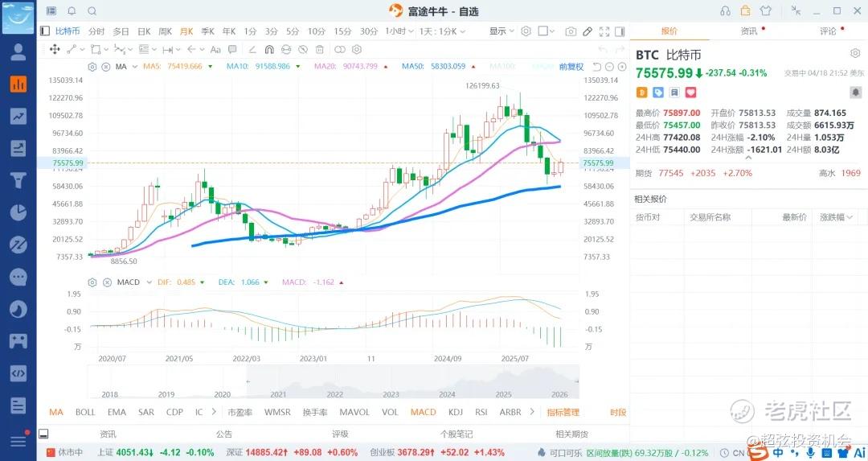Switch to the 资讯 news tab
Viewport: 868px width, 461px height.
[749, 31]
